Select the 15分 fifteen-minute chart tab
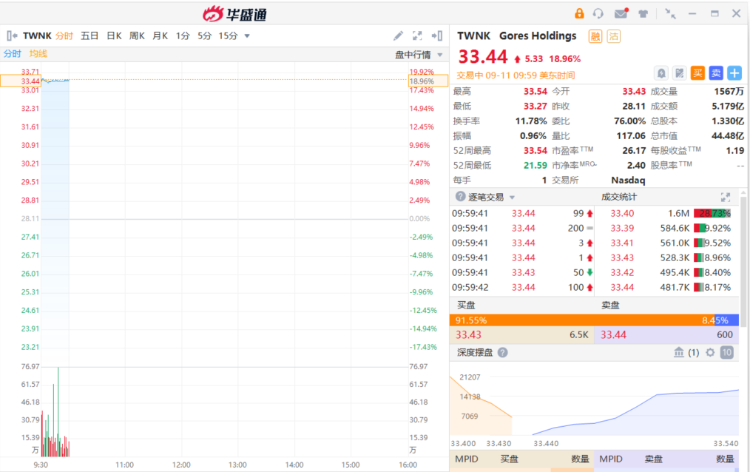Image resolution: width=750 pixels, height=472 pixels. (x=228, y=36)
